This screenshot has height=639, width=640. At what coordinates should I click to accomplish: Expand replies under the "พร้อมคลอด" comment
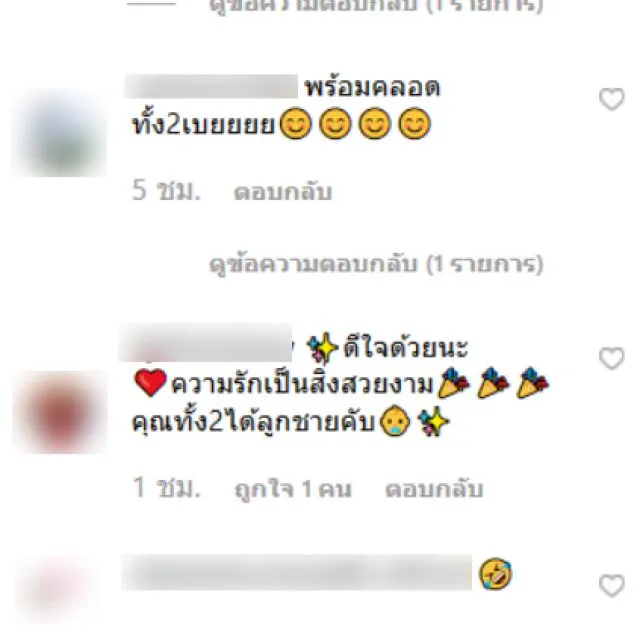[376, 264]
